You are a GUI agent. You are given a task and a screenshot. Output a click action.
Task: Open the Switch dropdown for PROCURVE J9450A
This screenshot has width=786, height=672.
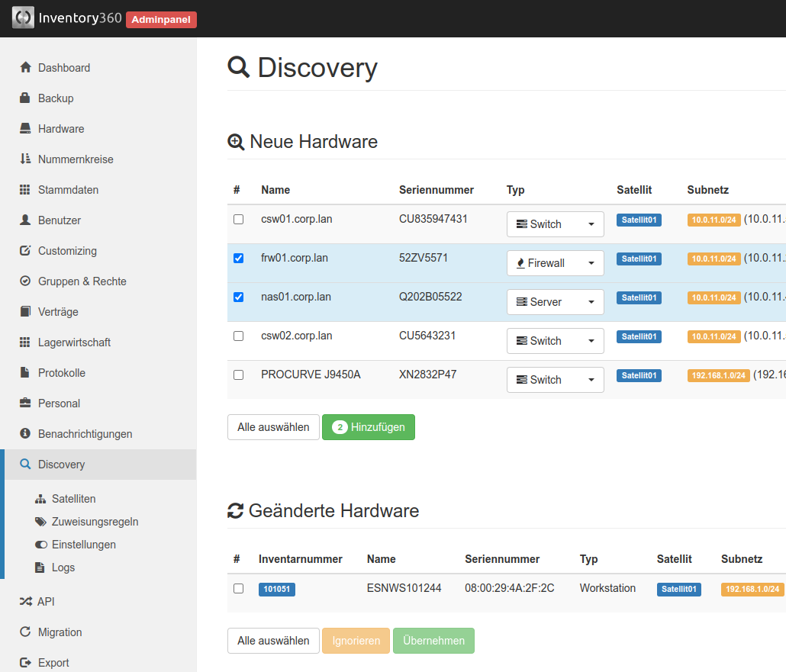pyautogui.click(x=556, y=379)
